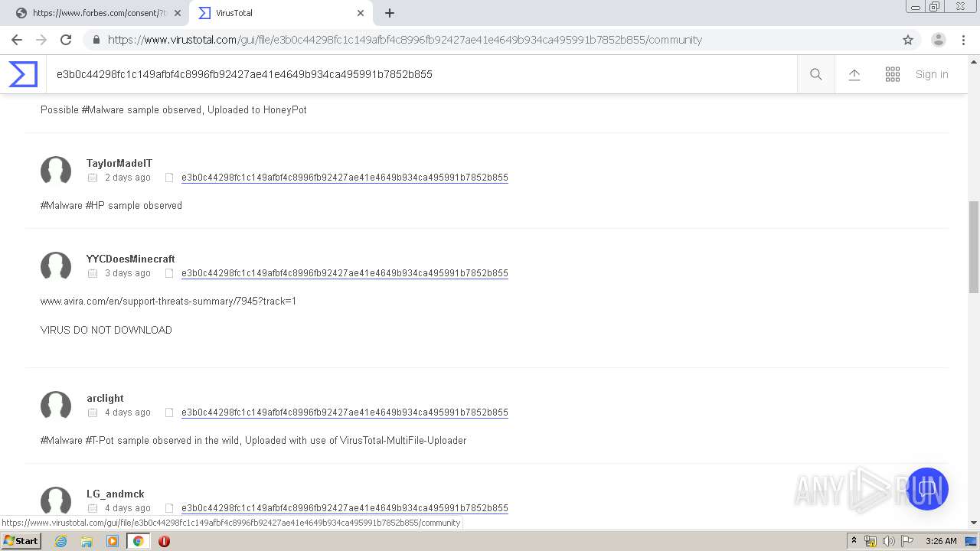Viewport: 980px width, 551px height.
Task: Click '#Malware #HP sample observed' comment text
Action: pyautogui.click(x=112, y=205)
